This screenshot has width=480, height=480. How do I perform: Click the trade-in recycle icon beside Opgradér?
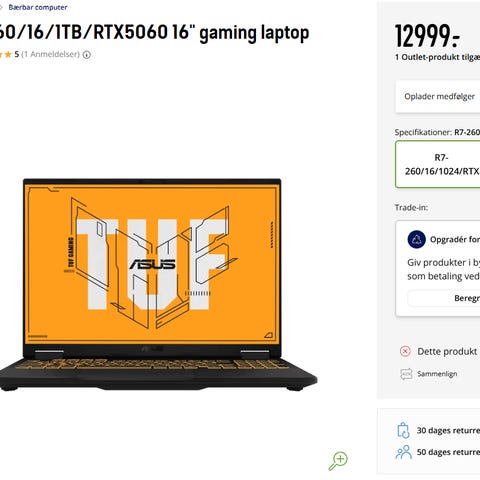pos(416,239)
